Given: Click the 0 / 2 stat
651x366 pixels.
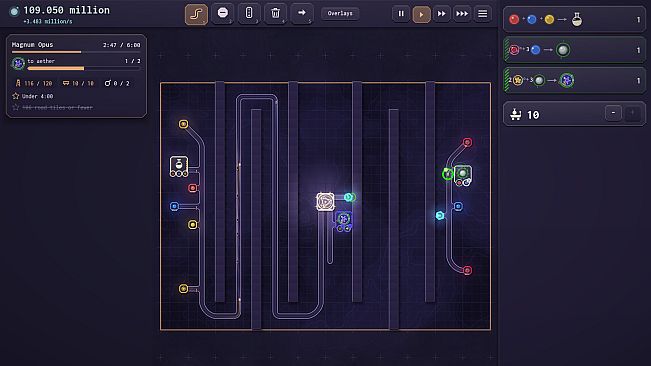Looking at the screenshot, I should 117,83.
